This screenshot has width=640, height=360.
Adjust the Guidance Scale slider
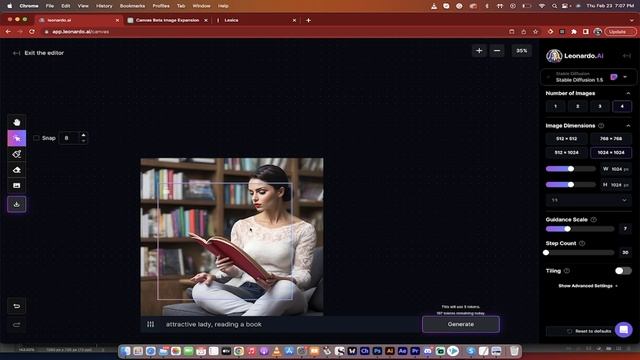pyautogui.click(x=567, y=229)
